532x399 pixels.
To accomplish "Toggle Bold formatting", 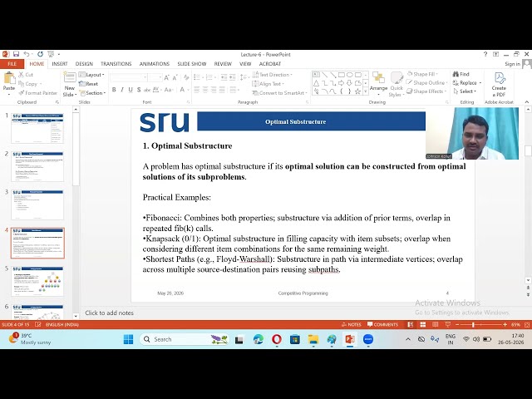I will coord(114,90).
